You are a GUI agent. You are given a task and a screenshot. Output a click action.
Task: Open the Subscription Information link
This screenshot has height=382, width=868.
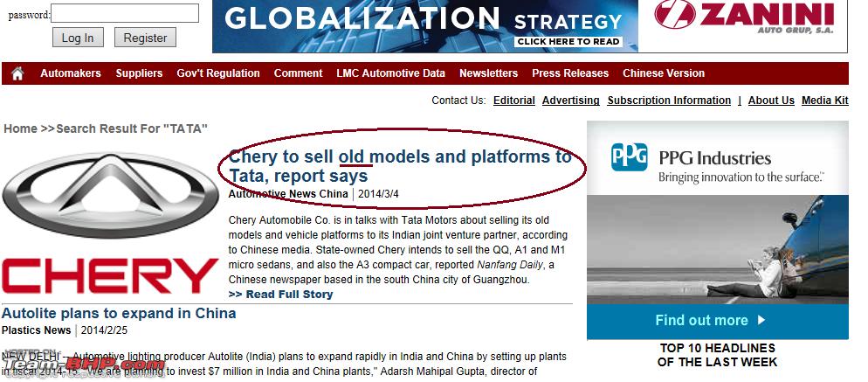(x=669, y=101)
